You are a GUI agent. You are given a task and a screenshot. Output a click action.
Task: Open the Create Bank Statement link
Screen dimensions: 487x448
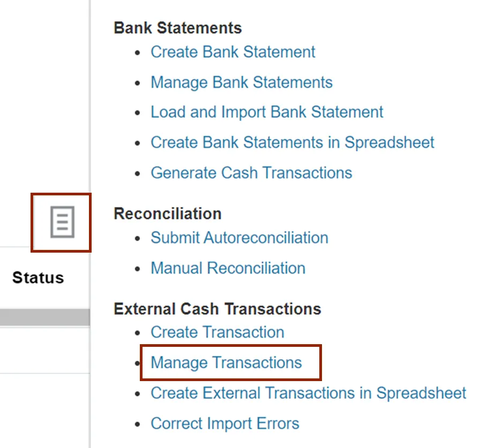[233, 52]
